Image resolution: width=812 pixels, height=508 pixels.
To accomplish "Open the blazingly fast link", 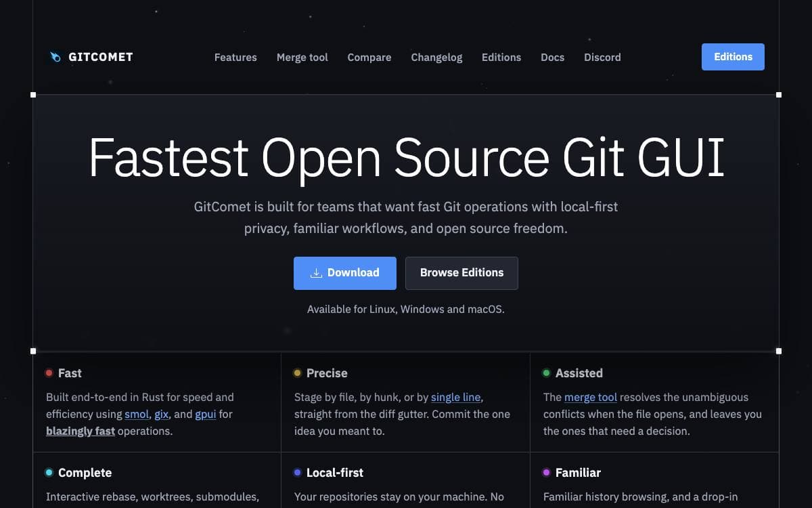I will tap(81, 431).
